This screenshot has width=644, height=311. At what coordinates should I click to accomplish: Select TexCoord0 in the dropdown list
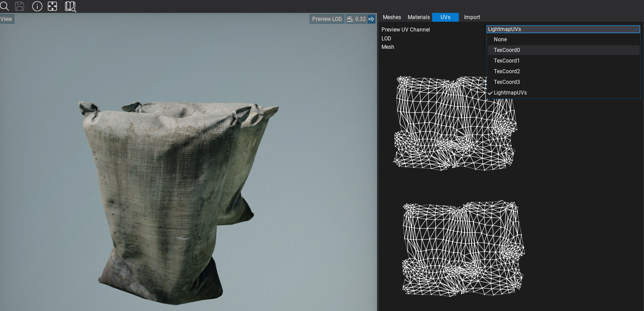point(507,50)
